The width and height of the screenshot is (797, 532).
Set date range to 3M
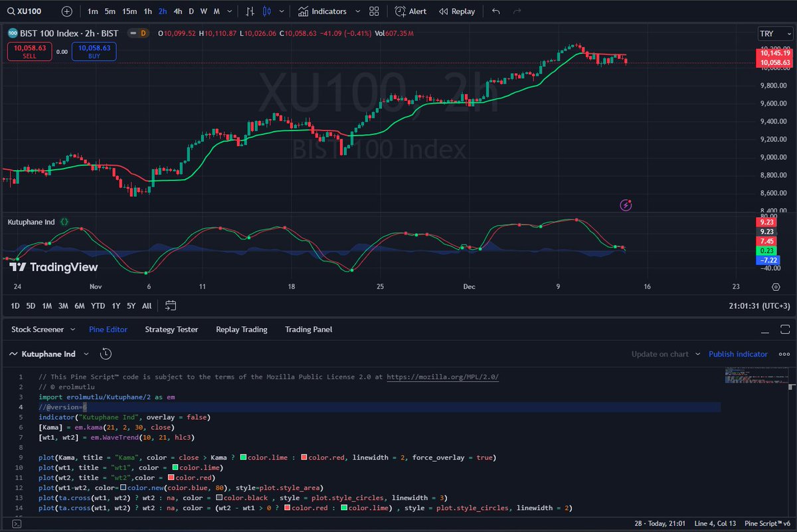63,306
